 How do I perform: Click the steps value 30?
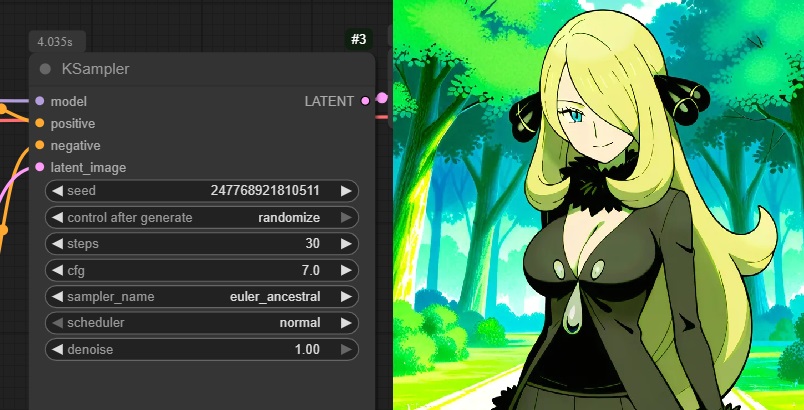(313, 243)
